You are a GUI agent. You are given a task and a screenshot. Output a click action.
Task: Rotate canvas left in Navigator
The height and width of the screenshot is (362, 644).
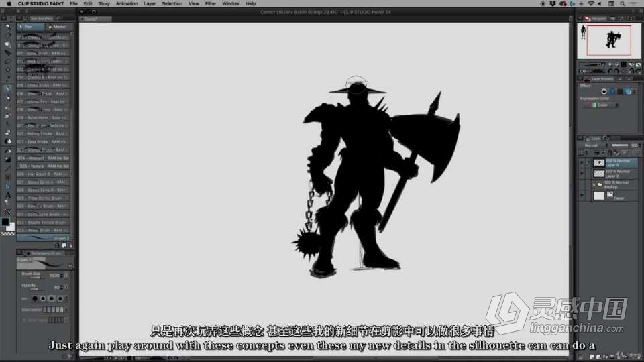[610, 71]
